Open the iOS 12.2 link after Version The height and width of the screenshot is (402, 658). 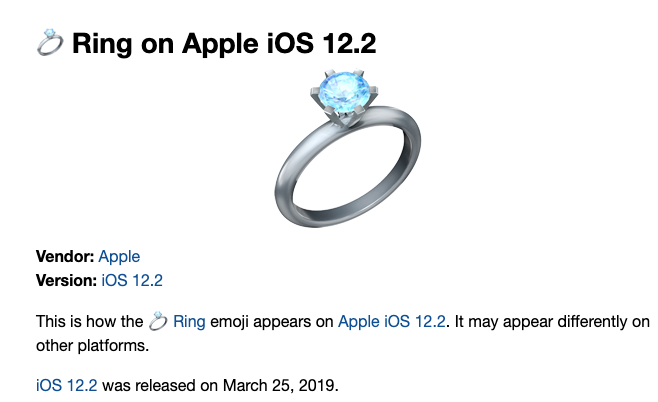[132, 281]
